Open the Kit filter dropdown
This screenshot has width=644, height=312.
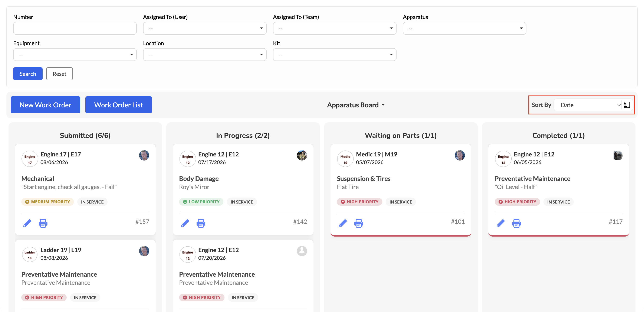click(335, 55)
